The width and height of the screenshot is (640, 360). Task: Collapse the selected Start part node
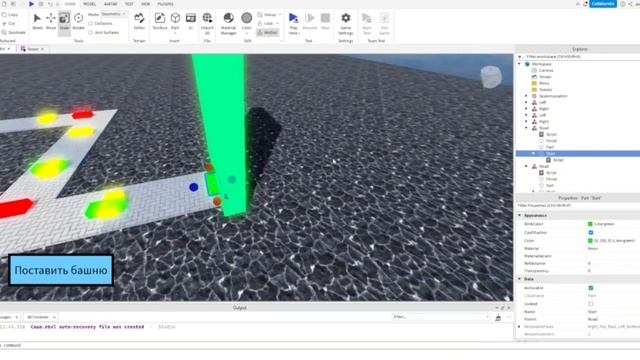533,153
